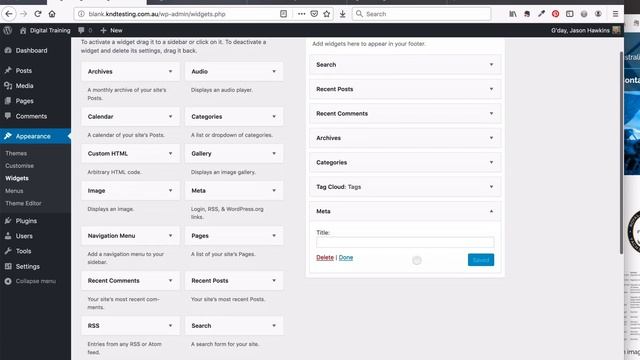This screenshot has height=360, width=640.
Task: Click the Meta Title input field
Action: click(405, 242)
